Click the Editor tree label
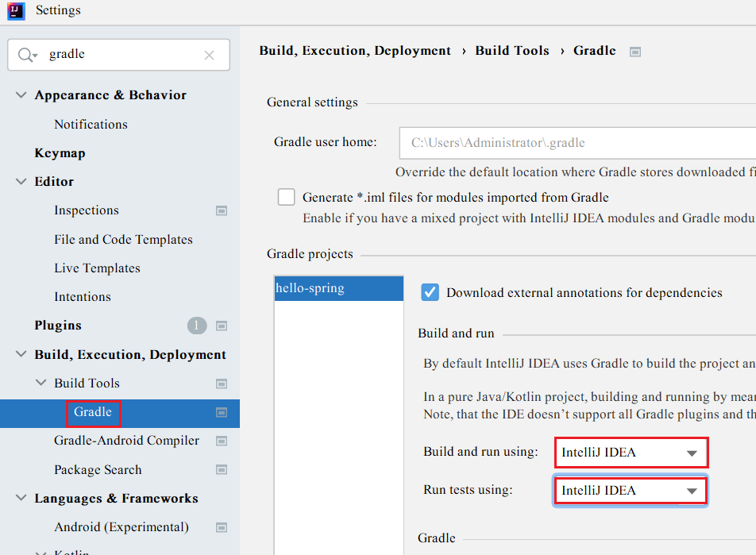Screen dimensions: 756x555 (54, 182)
